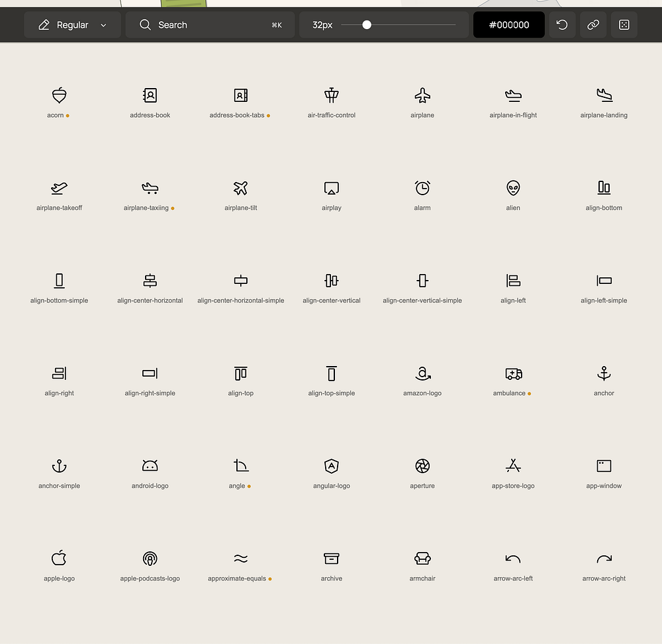Image resolution: width=662 pixels, height=644 pixels.
Task: Select the airplane icon
Action: tap(422, 95)
